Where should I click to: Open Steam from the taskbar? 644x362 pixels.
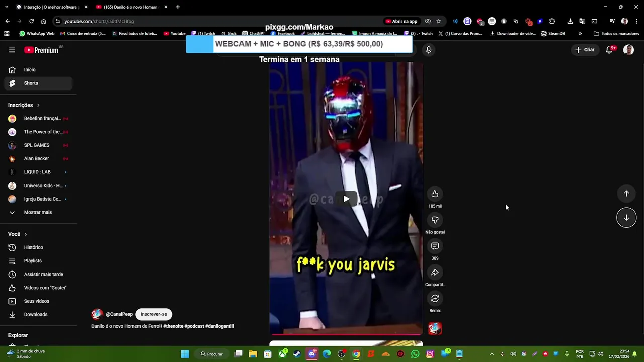tap(297, 354)
